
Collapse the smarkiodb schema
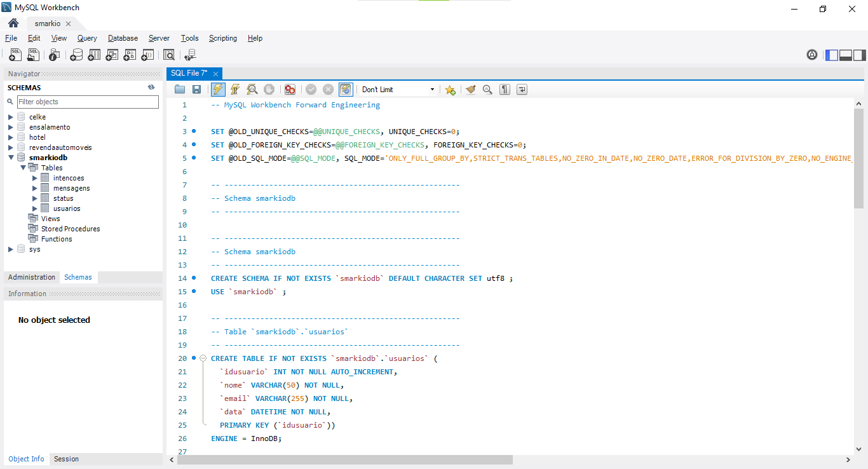11,158
